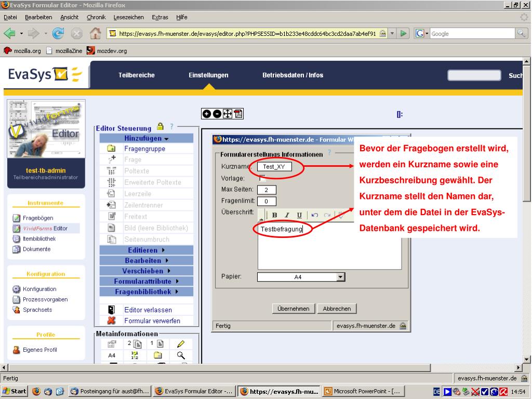Click the A4 paper size icon

click(x=112, y=355)
